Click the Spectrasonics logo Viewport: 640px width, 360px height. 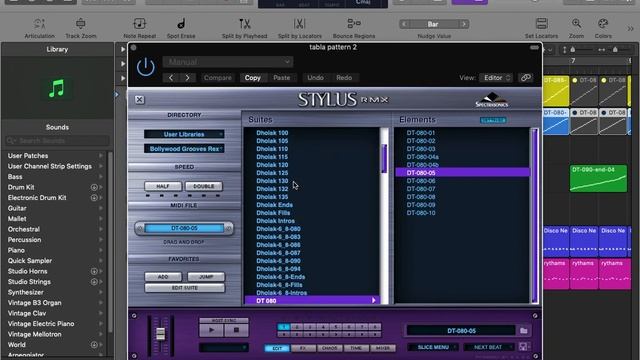pos(491,100)
